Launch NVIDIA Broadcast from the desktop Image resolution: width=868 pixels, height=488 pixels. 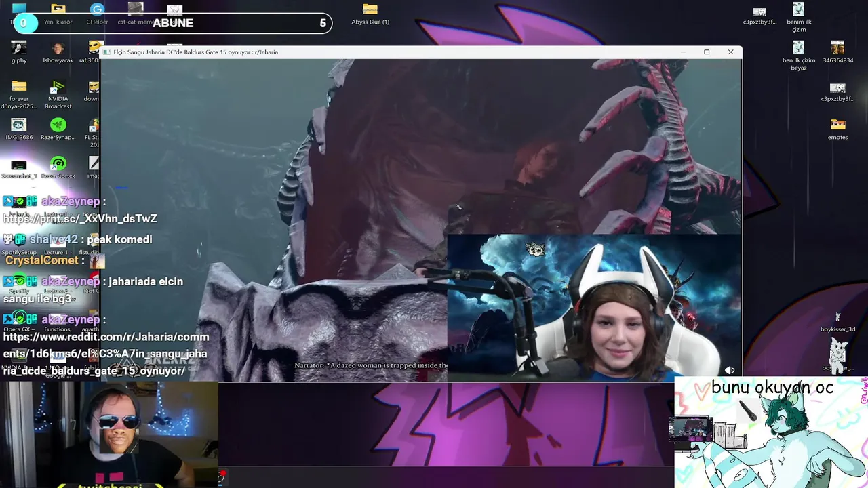pyautogui.click(x=58, y=94)
